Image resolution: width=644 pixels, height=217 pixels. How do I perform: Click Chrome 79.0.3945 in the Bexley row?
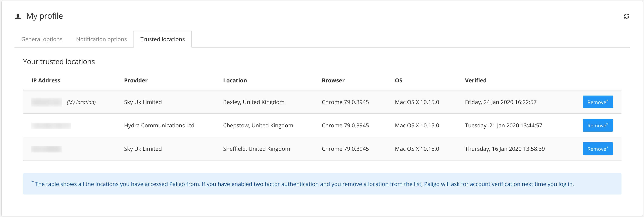pyautogui.click(x=345, y=102)
